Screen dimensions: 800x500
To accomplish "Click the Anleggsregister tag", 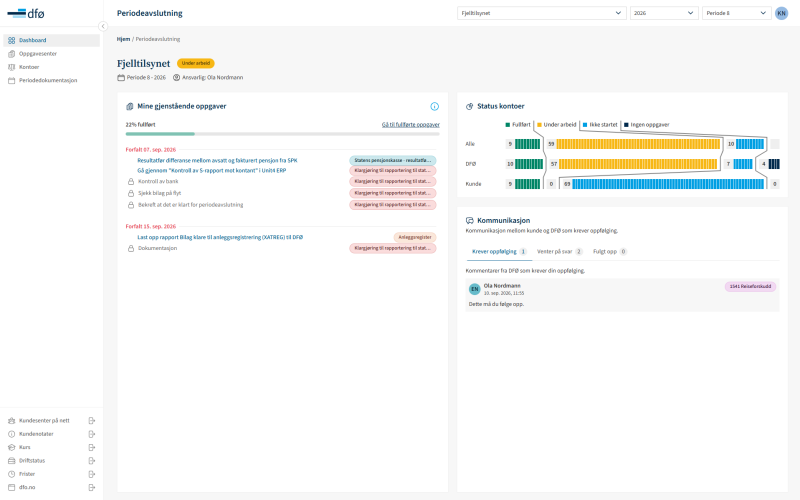I will tap(415, 237).
